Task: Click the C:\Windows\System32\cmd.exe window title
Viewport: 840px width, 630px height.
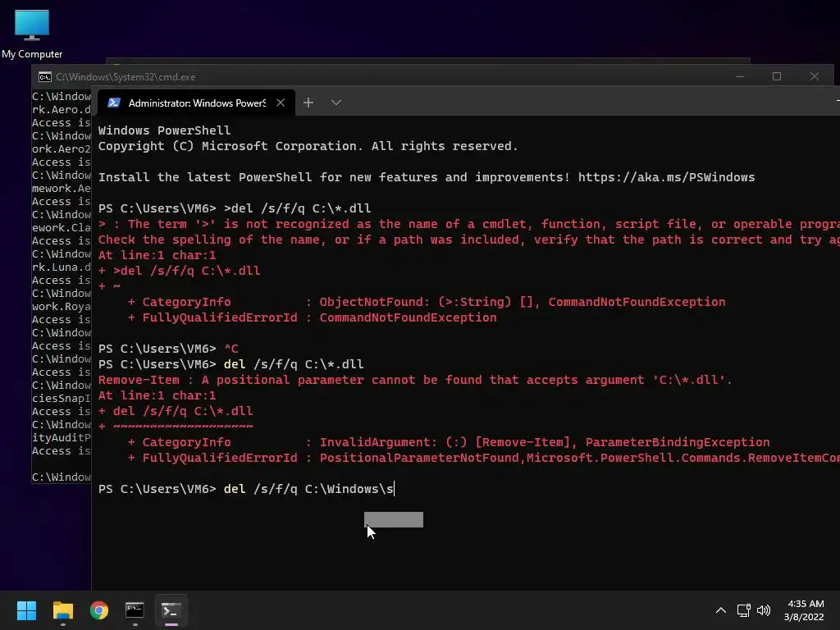Action: pos(126,77)
